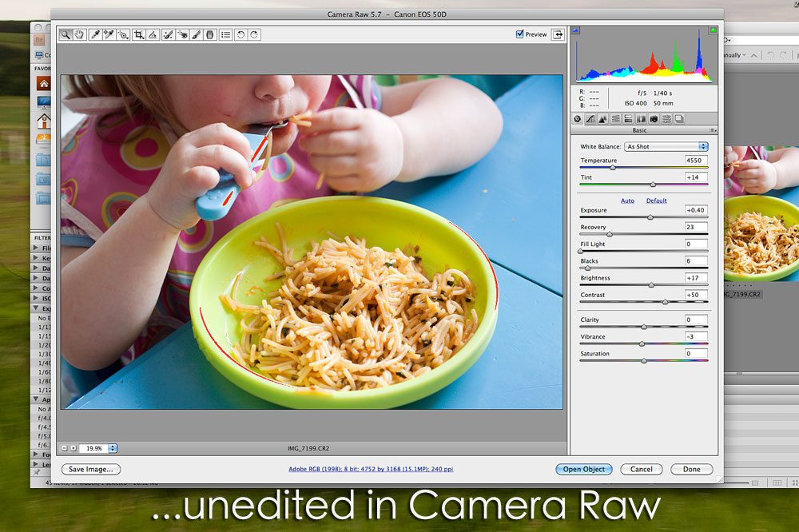The height and width of the screenshot is (532, 799).
Task: Open the White Balance dropdown
Action: tap(666, 147)
